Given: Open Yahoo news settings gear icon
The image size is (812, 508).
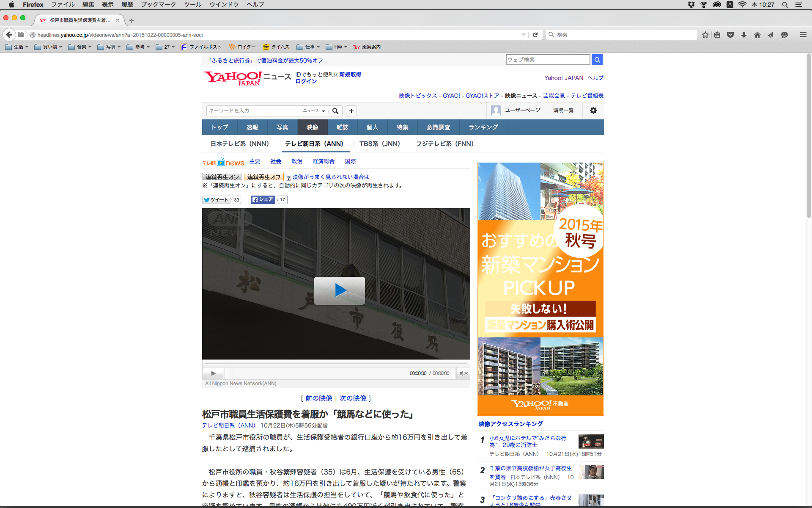Looking at the screenshot, I should tap(593, 110).
